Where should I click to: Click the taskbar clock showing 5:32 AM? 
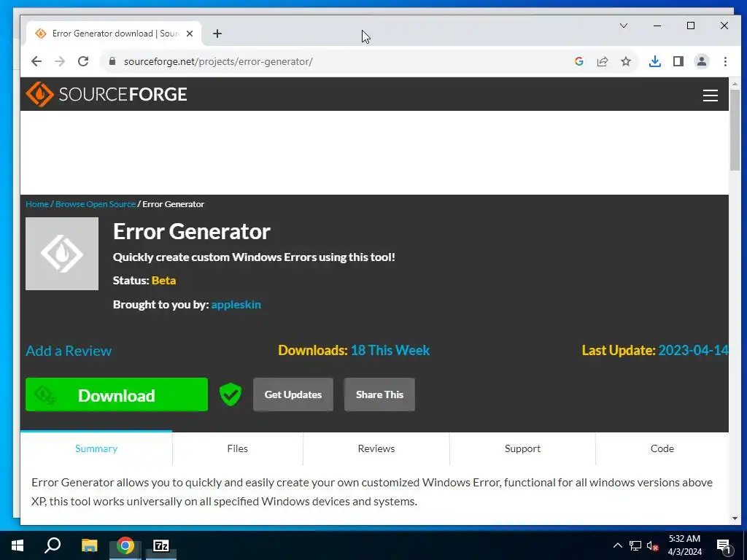(684, 545)
